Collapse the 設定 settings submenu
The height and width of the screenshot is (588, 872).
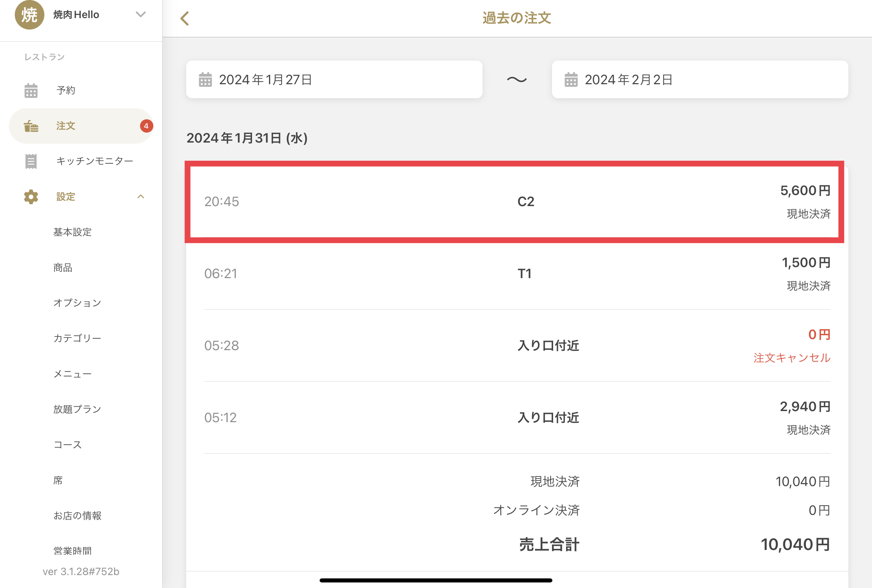tap(141, 196)
